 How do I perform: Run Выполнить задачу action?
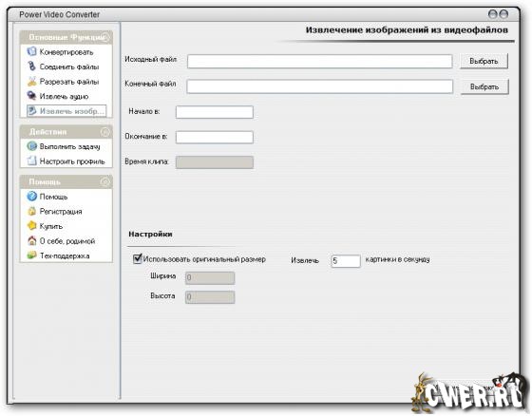(70, 146)
